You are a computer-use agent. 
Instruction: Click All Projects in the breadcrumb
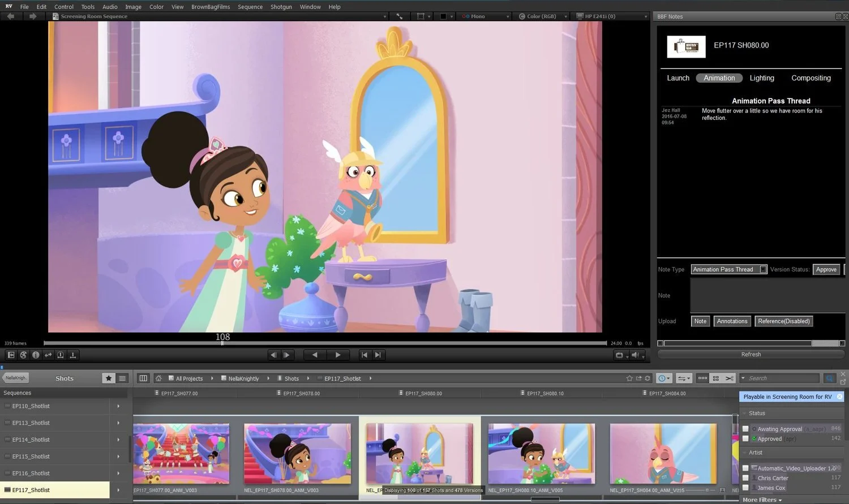coord(189,378)
